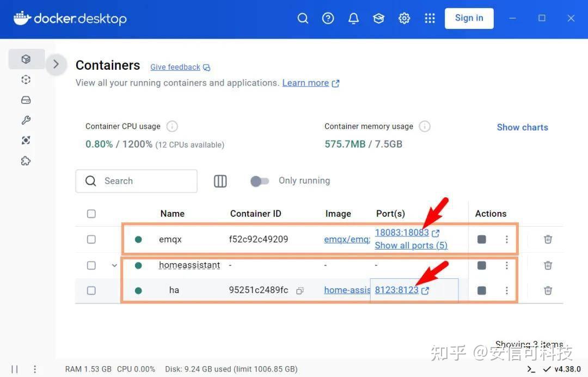The width and height of the screenshot is (588, 377).
Task: Click Show all ports (5)
Action: pos(411,245)
